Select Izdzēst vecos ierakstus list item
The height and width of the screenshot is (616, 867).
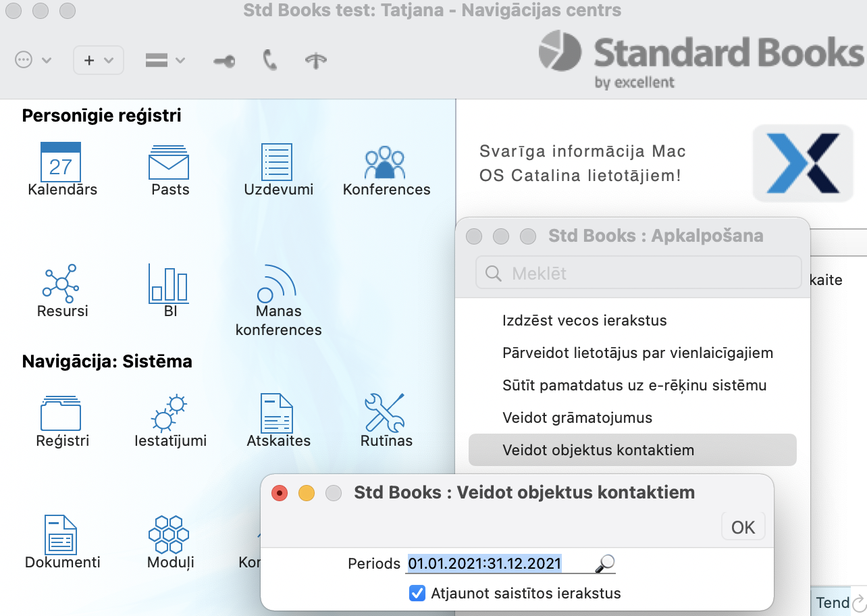(x=585, y=320)
